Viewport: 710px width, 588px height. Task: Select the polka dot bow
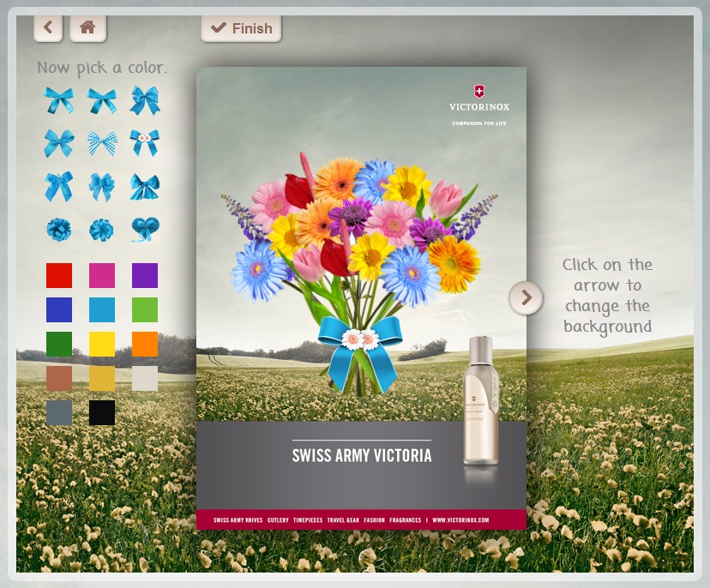[x=59, y=142]
